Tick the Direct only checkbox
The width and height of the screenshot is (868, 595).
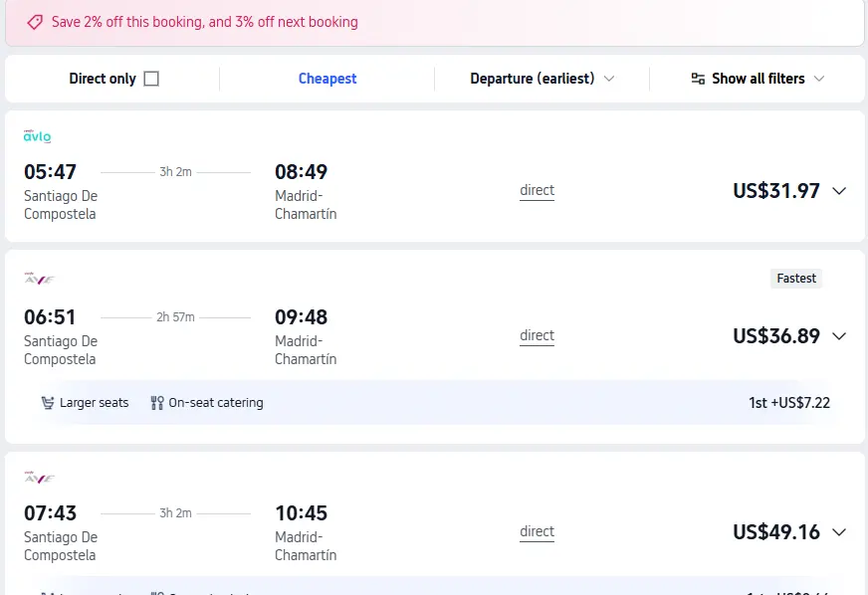(x=151, y=79)
